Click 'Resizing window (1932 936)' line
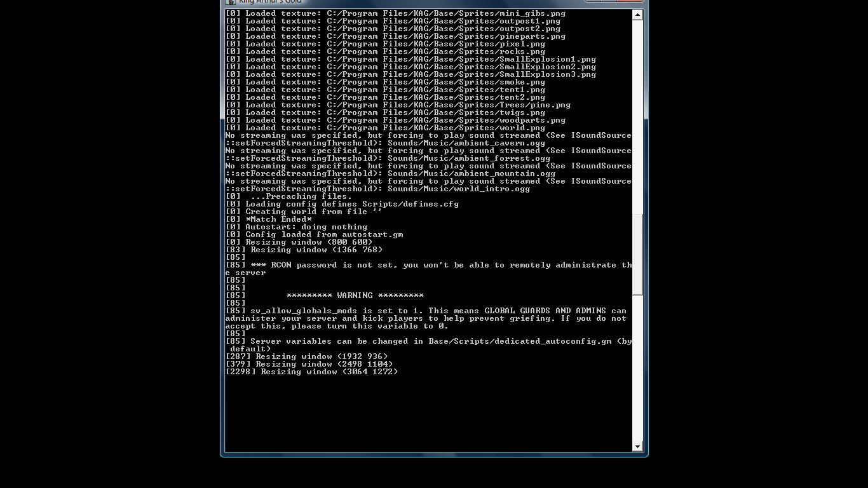 [x=306, y=356]
